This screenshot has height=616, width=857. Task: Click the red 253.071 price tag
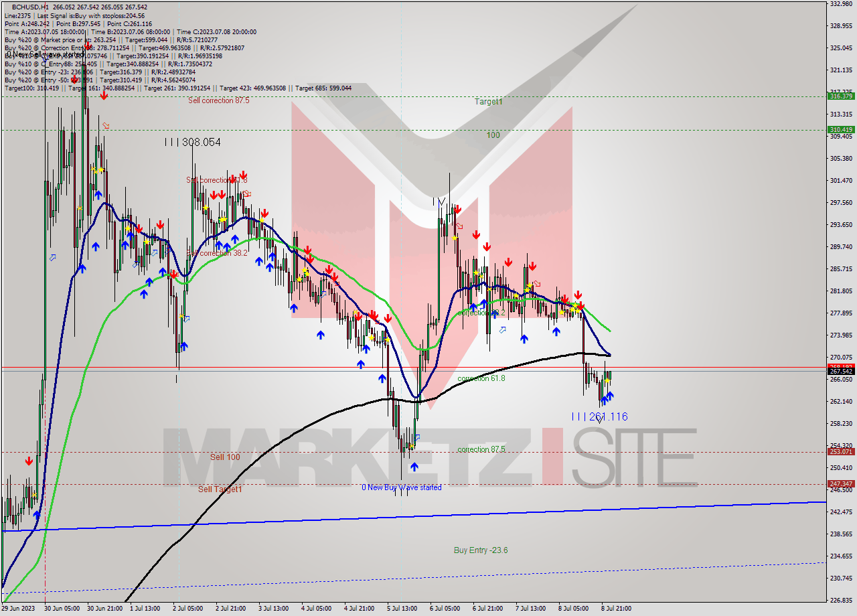point(841,452)
